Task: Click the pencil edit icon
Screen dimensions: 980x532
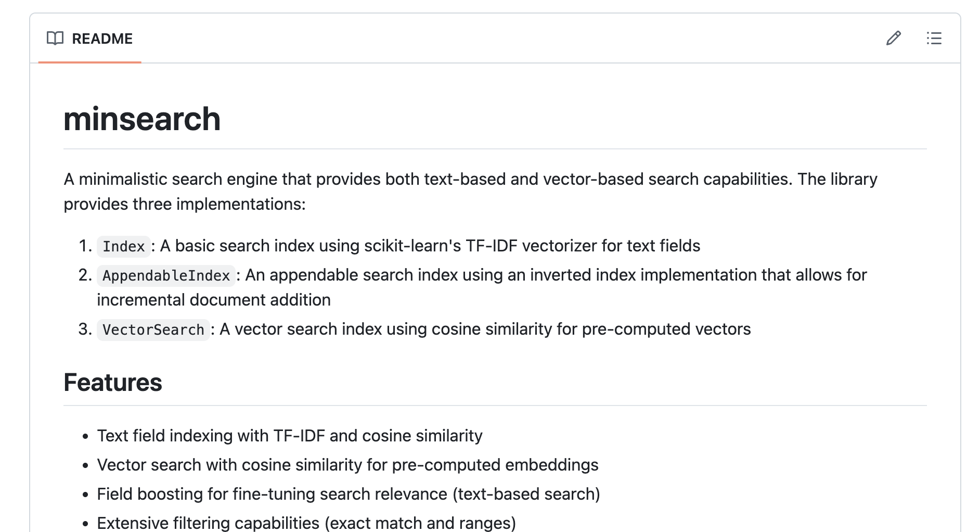Action: click(893, 39)
